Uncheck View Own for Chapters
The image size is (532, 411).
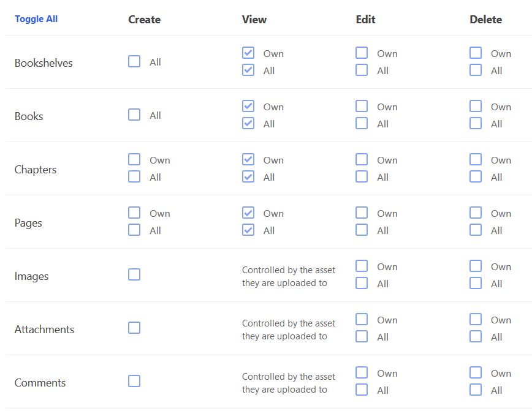click(248, 159)
